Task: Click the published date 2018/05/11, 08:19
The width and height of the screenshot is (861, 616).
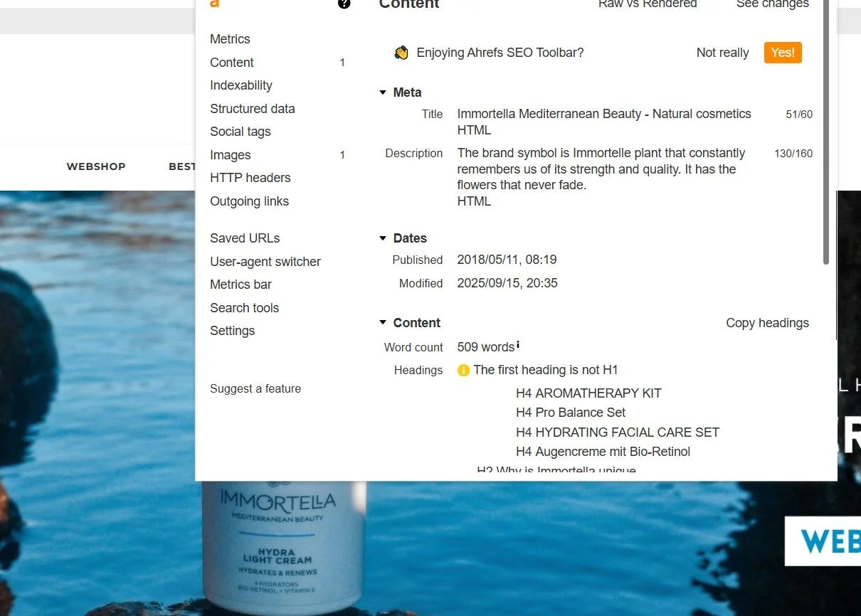Action: [507, 260]
